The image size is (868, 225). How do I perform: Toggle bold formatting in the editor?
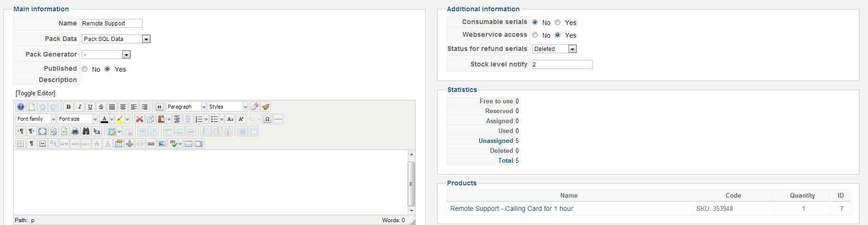coord(69,107)
